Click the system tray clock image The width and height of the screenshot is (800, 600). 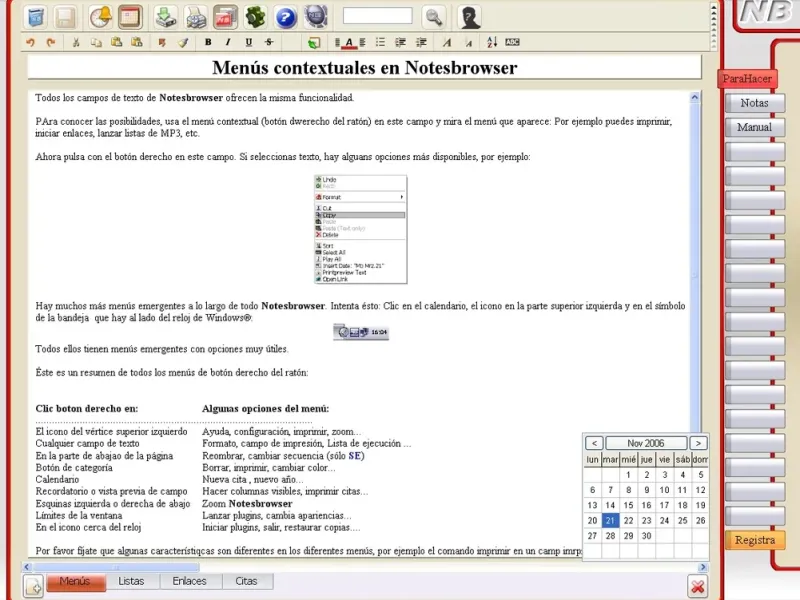pyautogui.click(x=361, y=332)
